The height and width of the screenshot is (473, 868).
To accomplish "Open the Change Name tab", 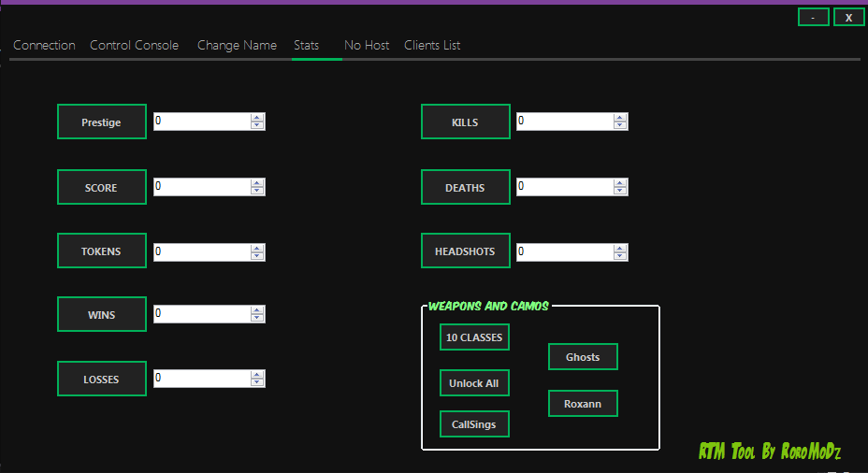I will (x=237, y=46).
